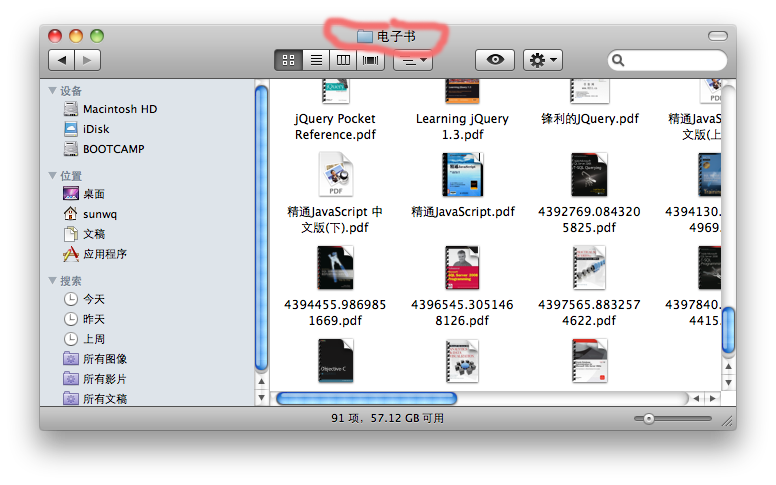776x485 pixels.
Task: Select the 昨天 saved search
Action: click(84, 319)
